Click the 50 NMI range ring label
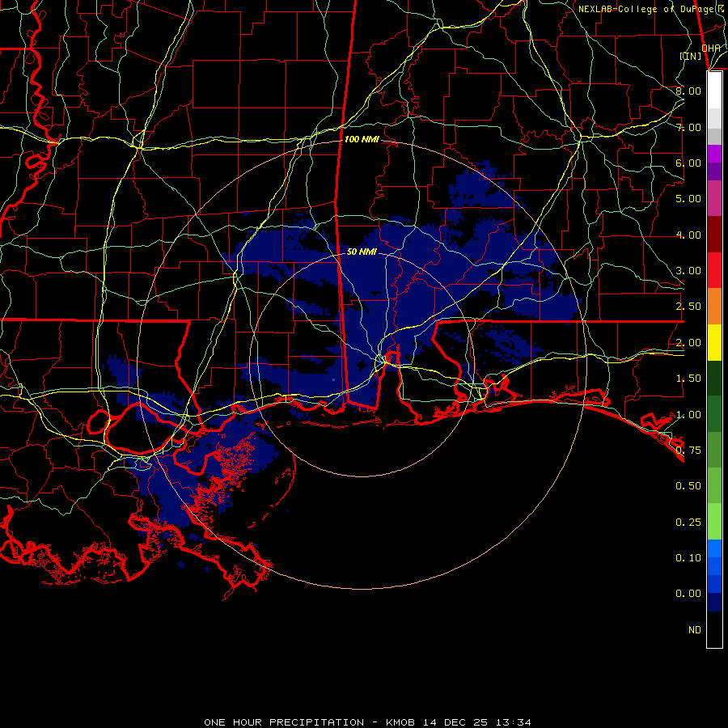The image size is (728, 728). [362, 252]
